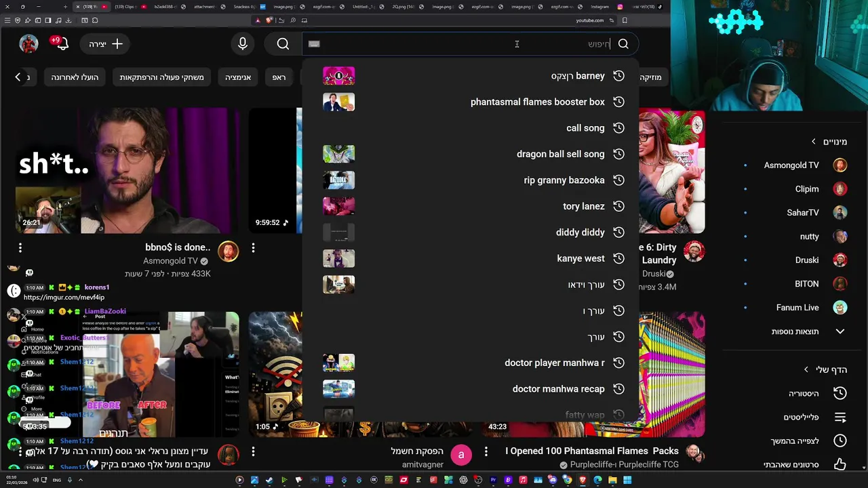
Task: Click the 'bbno$ is done..' video title
Action: (x=178, y=247)
